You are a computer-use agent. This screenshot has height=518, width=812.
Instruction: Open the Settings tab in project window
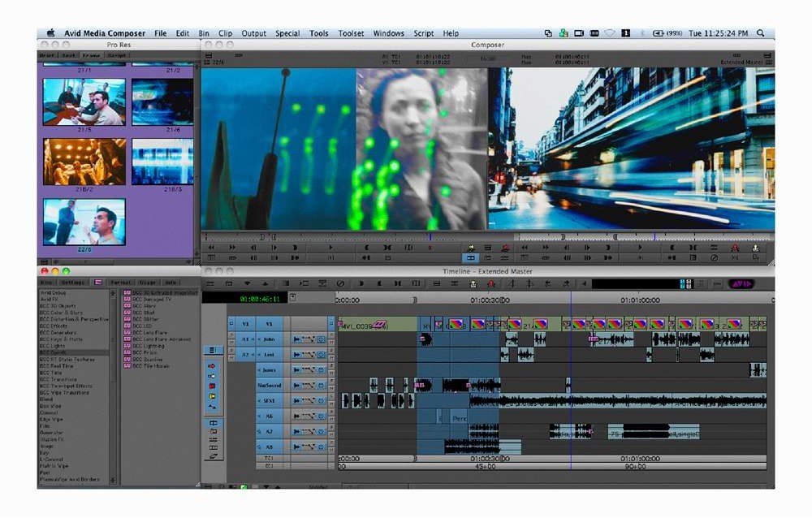[73, 283]
